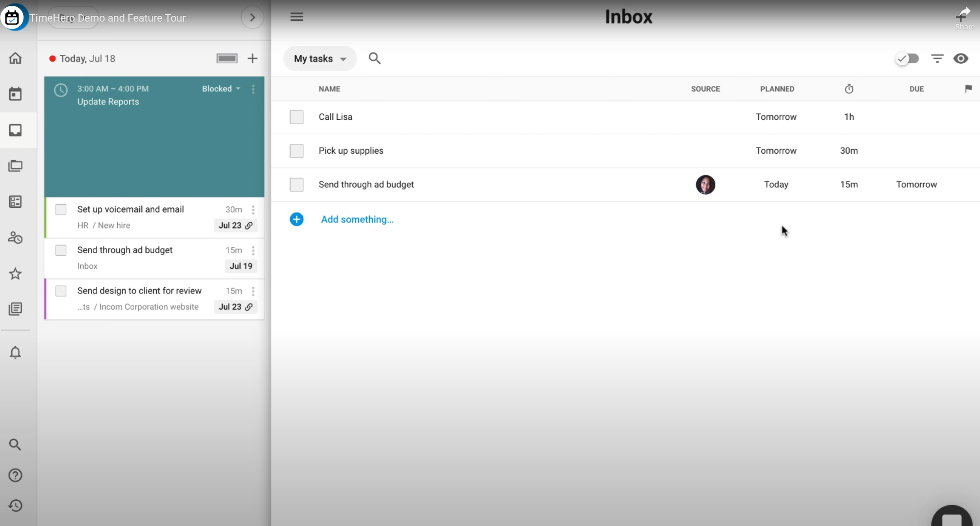980x526 pixels.
Task: Search tasks with the Inbox magnifier icon
Action: (374, 58)
